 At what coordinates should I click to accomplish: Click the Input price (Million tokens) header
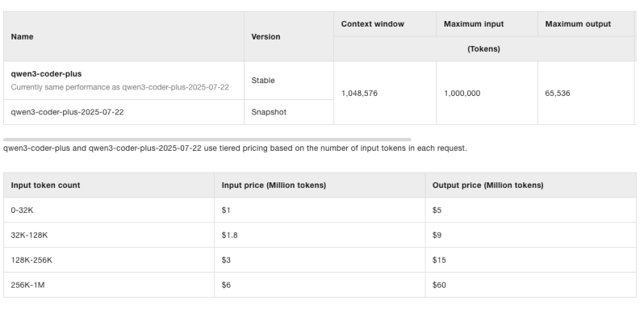click(274, 186)
